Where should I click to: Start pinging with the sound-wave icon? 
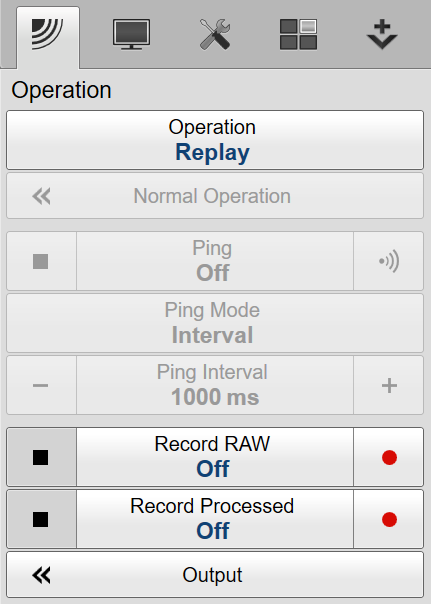point(389,261)
